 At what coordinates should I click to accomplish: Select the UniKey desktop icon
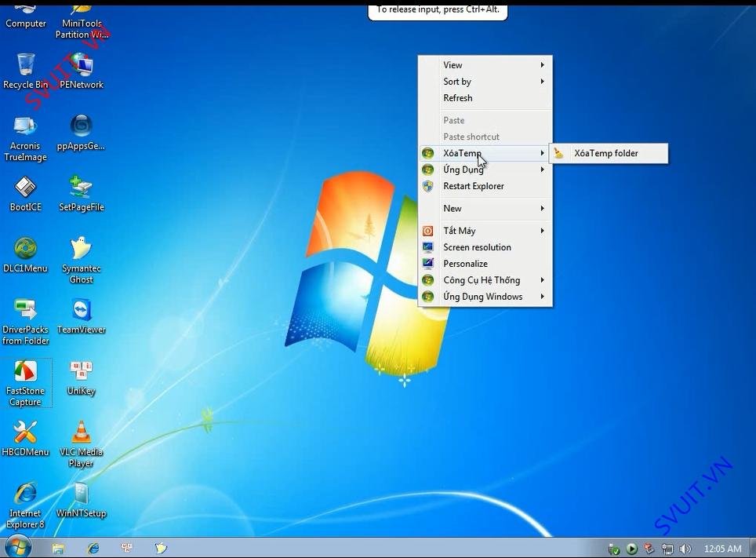click(x=81, y=378)
